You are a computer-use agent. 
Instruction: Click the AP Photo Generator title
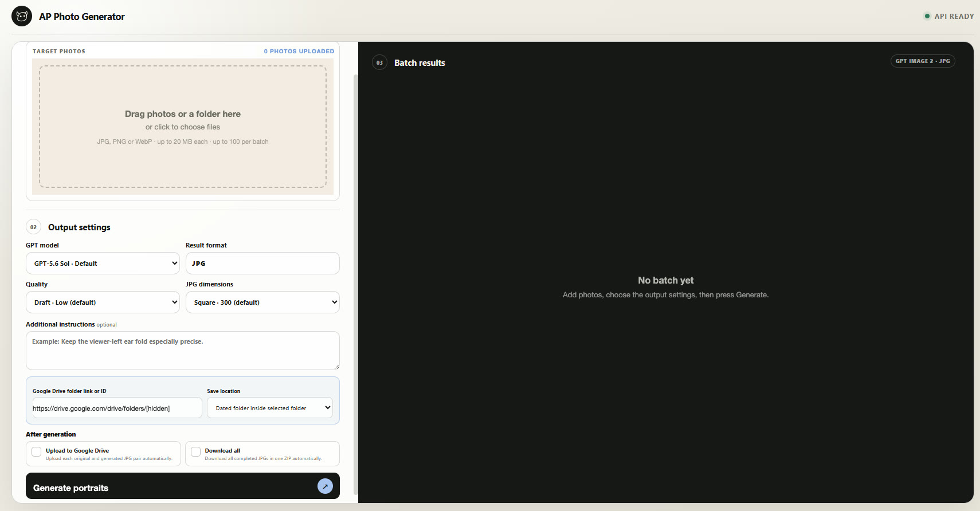[x=82, y=17]
